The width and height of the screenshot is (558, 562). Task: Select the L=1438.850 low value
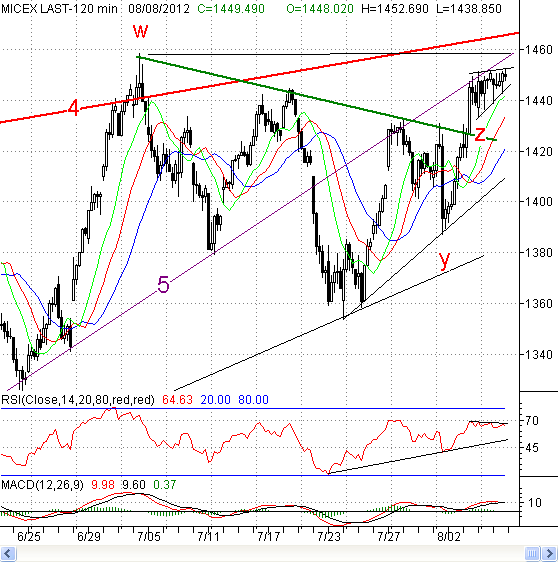click(x=469, y=9)
